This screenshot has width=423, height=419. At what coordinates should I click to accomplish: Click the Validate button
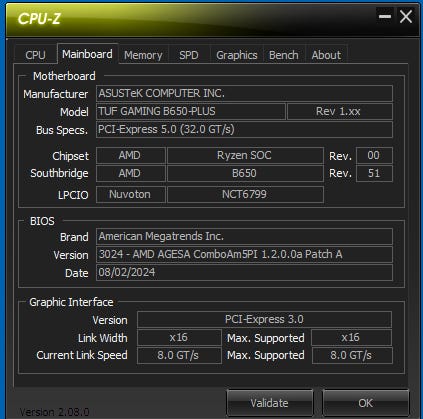click(x=269, y=403)
